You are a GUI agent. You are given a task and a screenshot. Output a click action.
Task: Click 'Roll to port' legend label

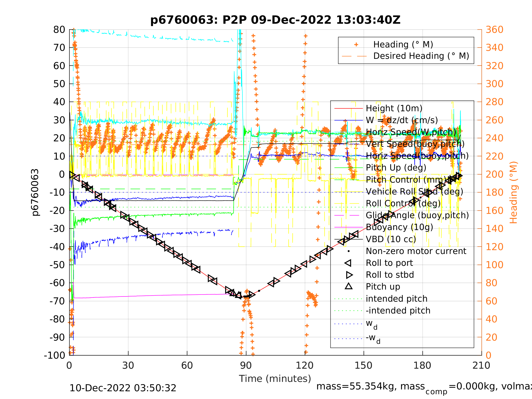pyautogui.click(x=389, y=263)
